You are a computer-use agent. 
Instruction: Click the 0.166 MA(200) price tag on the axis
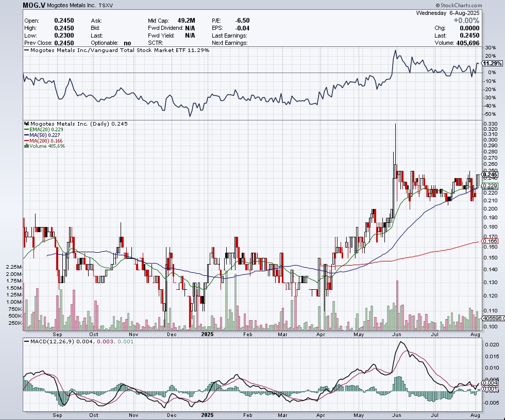[491, 241]
